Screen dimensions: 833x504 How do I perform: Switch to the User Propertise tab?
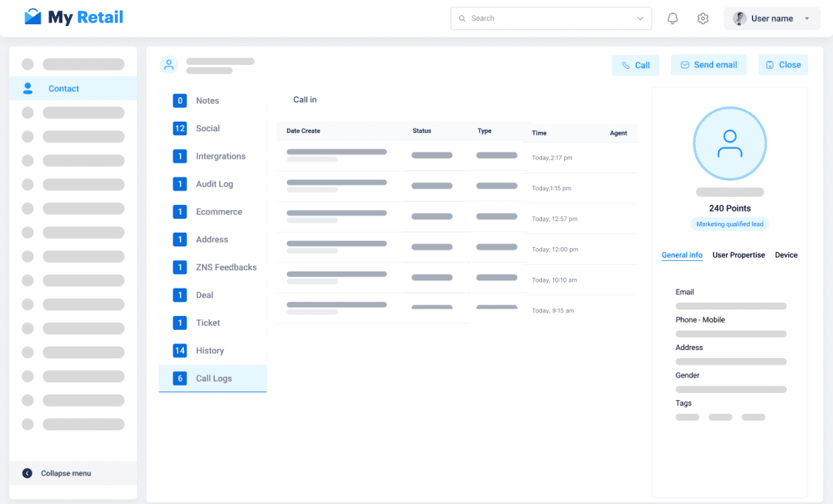pos(738,255)
